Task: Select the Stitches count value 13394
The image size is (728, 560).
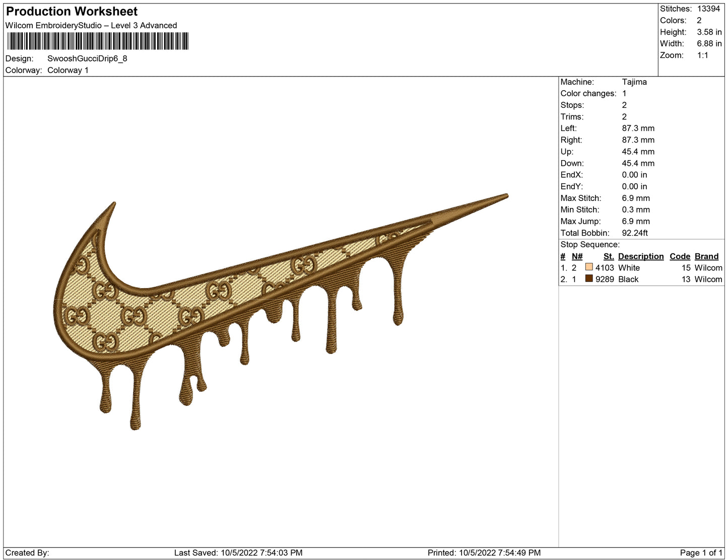Action: coord(708,9)
